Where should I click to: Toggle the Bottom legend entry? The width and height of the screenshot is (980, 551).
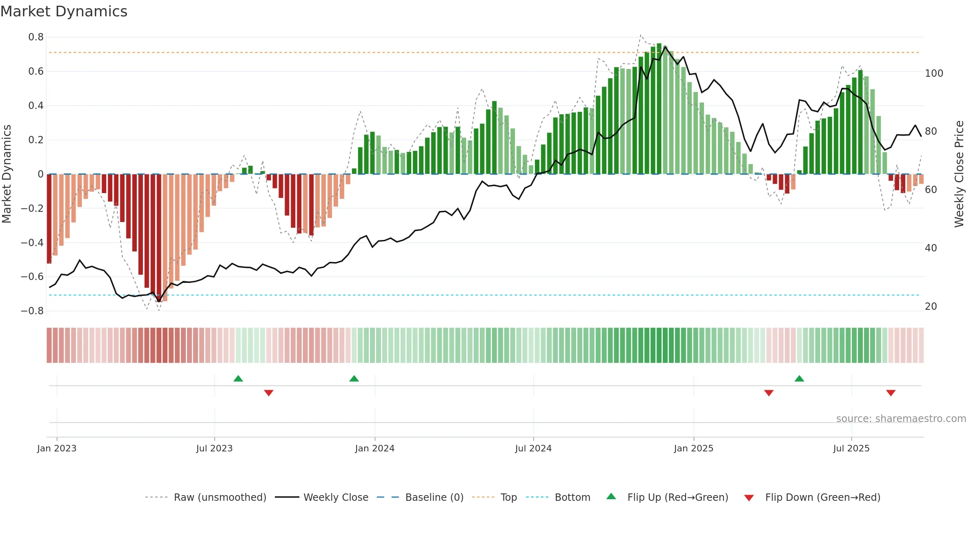coord(558,497)
